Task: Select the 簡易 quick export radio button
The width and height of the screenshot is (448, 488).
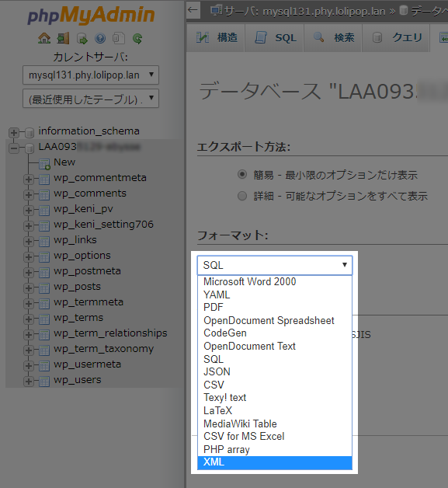Action: [x=242, y=174]
